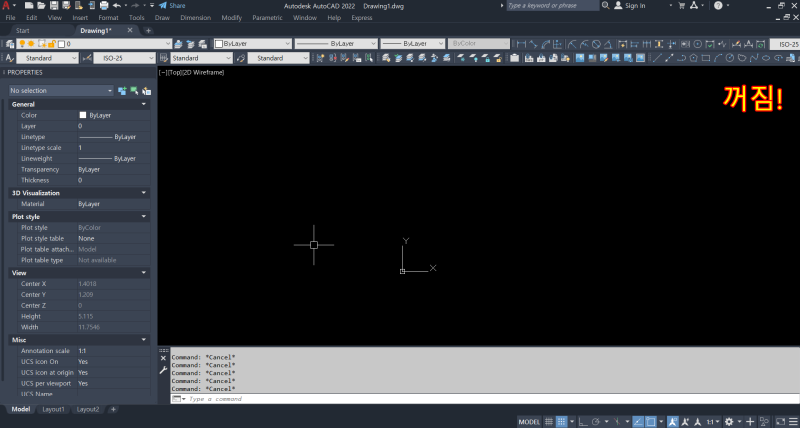This screenshot has width=800, height=428.
Task: Click the Save floppy disk icon
Action: pyautogui.click(x=54, y=6)
